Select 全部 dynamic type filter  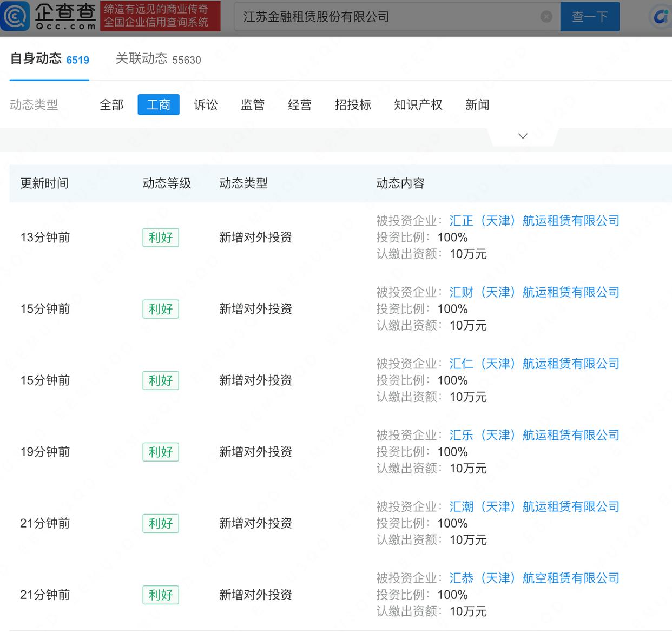[111, 104]
